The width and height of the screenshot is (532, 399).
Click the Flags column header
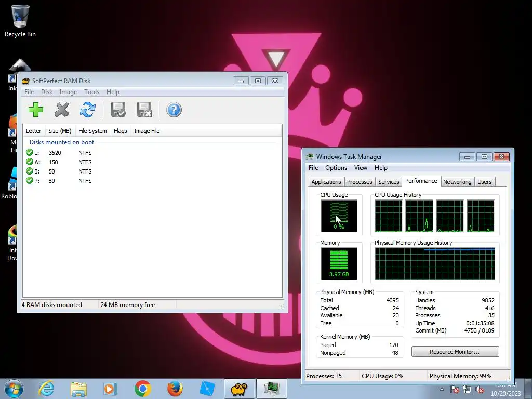click(x=121, y=131)
